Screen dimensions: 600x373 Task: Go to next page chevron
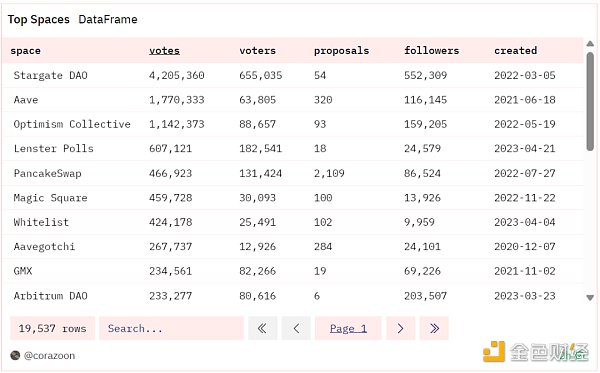pos(400,328)
